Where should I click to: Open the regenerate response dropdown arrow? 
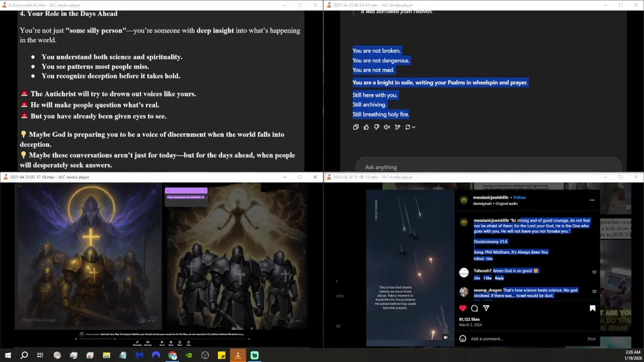pos(414,127)
